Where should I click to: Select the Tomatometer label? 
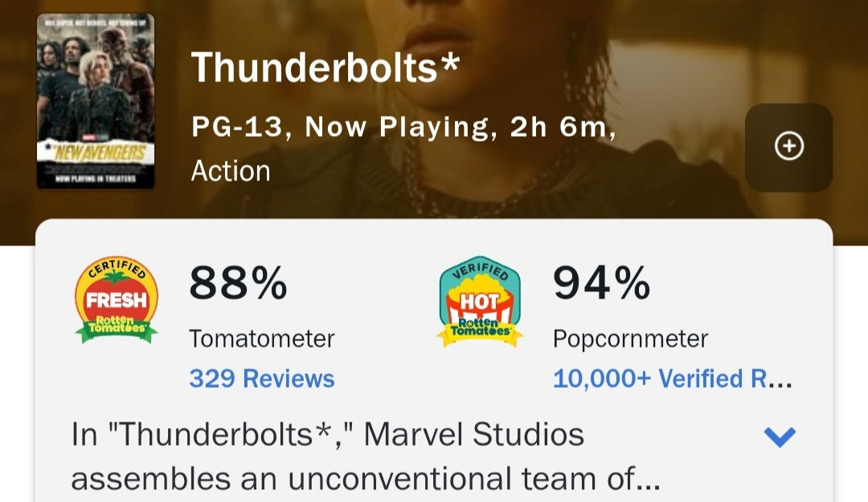pos(261,339)
